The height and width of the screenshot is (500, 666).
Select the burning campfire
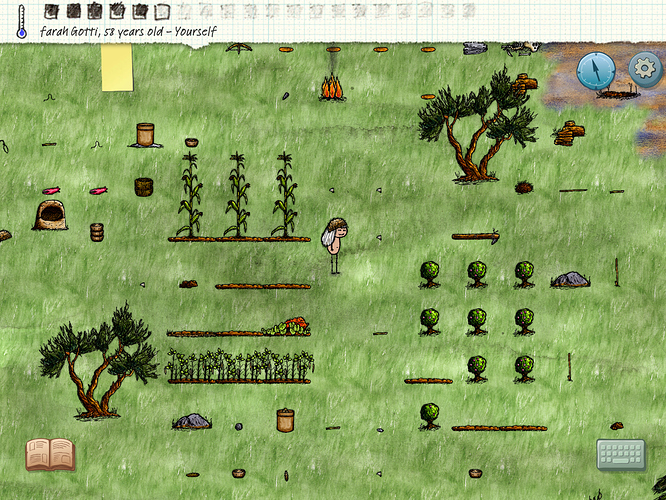pos(332,87)
